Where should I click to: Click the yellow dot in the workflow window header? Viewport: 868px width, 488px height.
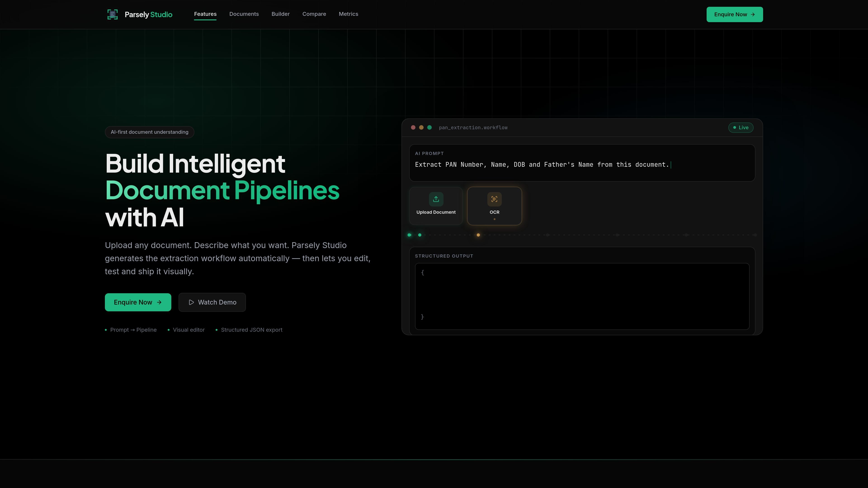click(x=421, y=128)
